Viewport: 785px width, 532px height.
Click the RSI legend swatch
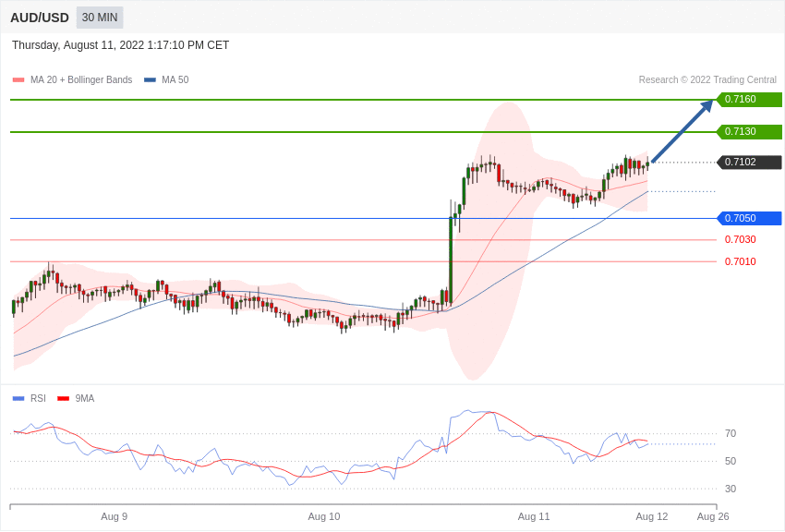[18, 398]
